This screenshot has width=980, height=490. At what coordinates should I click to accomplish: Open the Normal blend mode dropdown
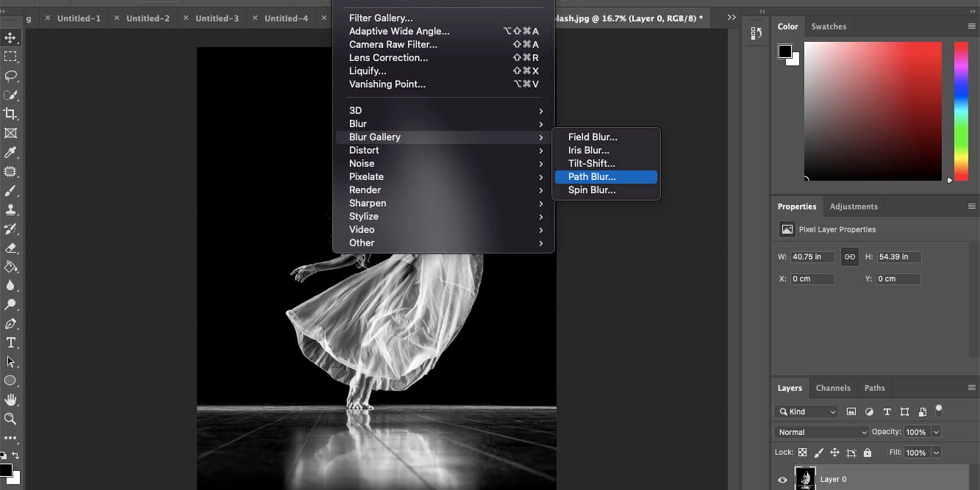[821, 432]
